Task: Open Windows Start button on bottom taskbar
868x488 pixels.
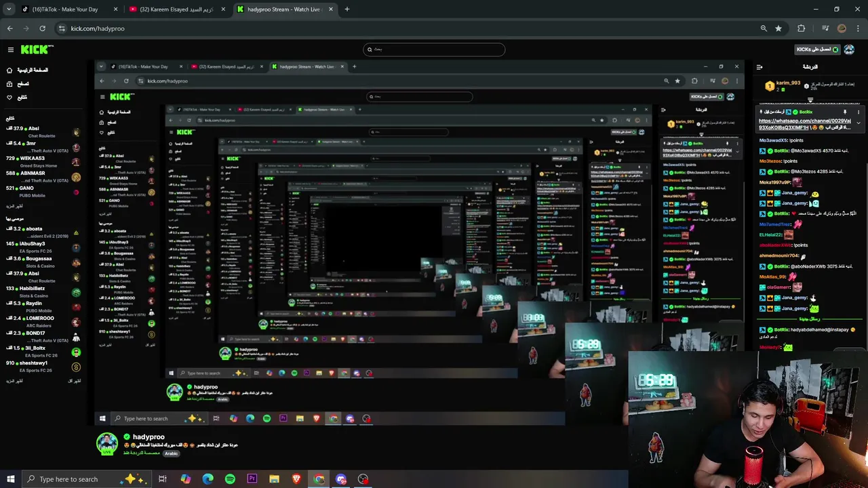Action: [x=10, y=479]
